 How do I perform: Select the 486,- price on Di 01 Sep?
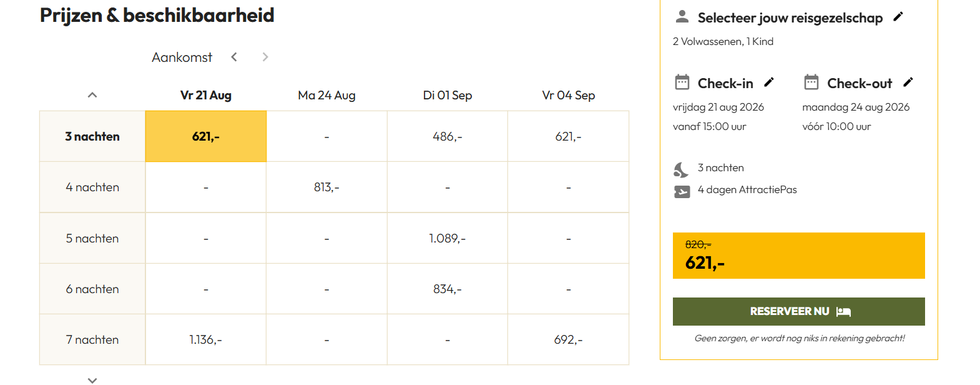[448, 136]
